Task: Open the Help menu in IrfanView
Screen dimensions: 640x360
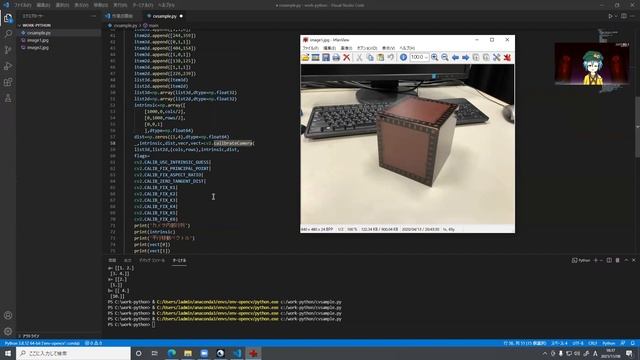Action: click(407, 48)
